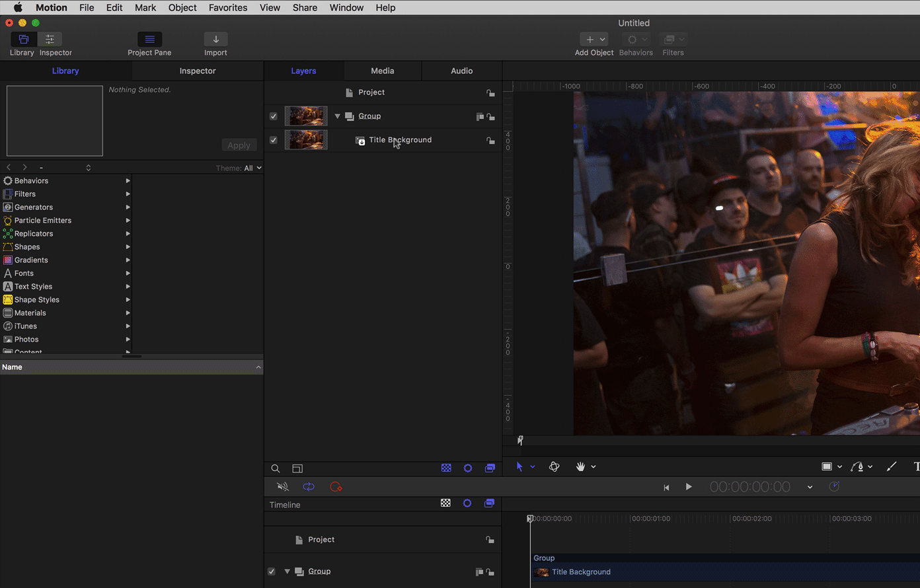Image resolution: width=920 pixels, height=588 pixels.
Task: Choose the paint stroke tool
Action: coord(892,466)
